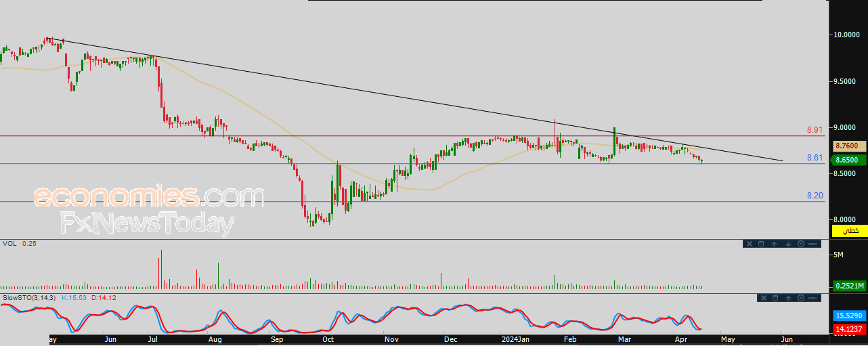Click the yellow Arabic scale-type label
868x346 pixels.
pyautogui.click(x=849, y=231)
